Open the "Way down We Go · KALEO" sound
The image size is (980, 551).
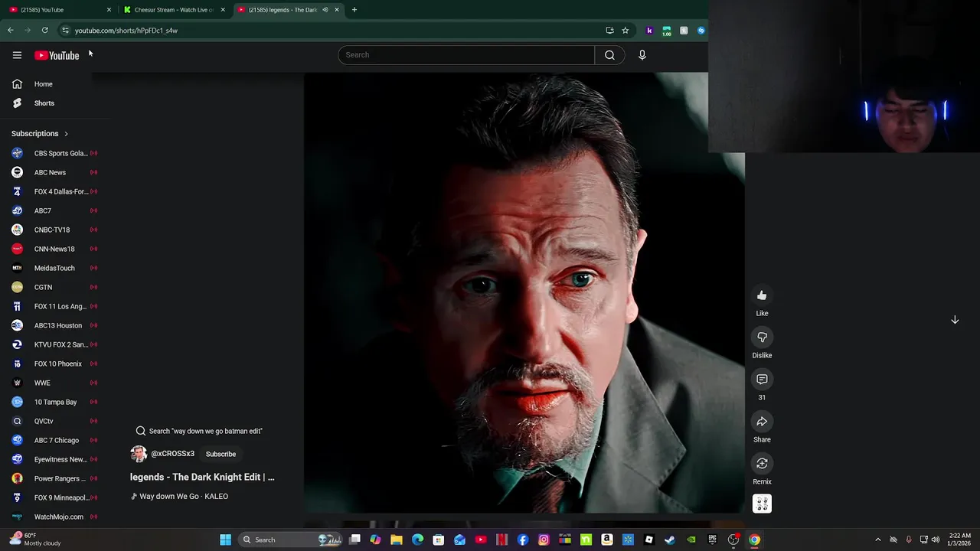click(x=179, y=496)
